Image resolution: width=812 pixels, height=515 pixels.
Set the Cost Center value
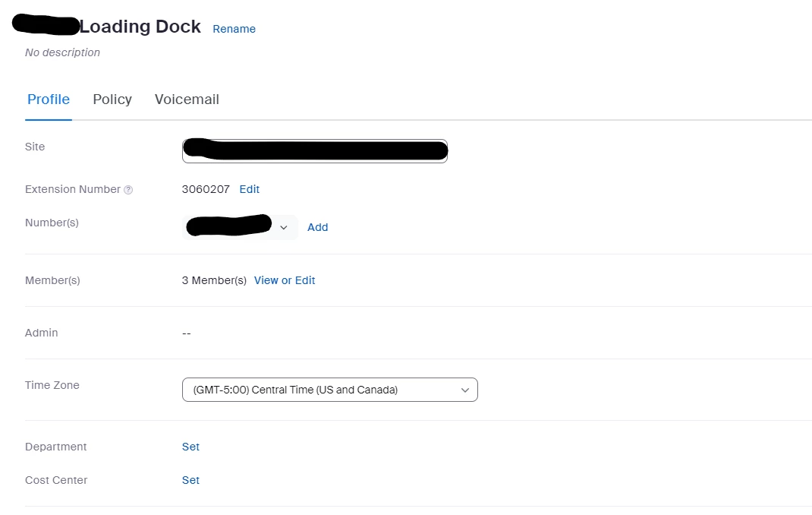pyautogui.click(x=190, y=480)
